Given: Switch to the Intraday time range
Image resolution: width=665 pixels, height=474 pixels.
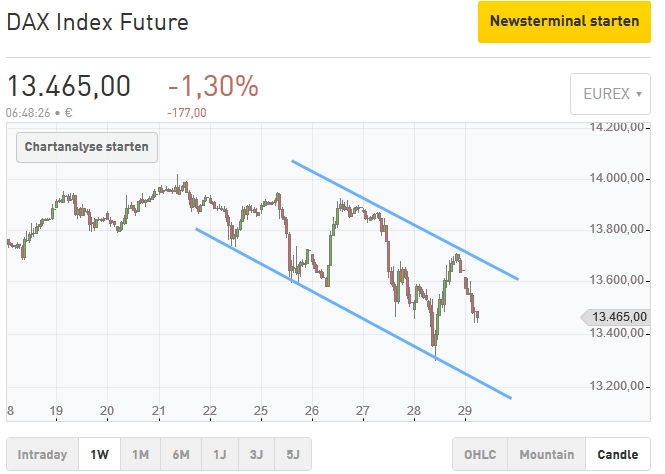Looking at the screenshot, I should (42, 455).
